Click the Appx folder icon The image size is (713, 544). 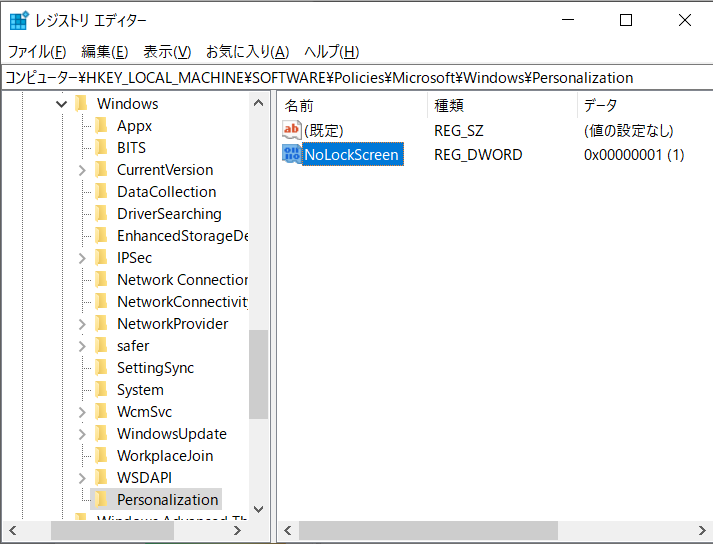pyautogui.click(x=101, y=126)
